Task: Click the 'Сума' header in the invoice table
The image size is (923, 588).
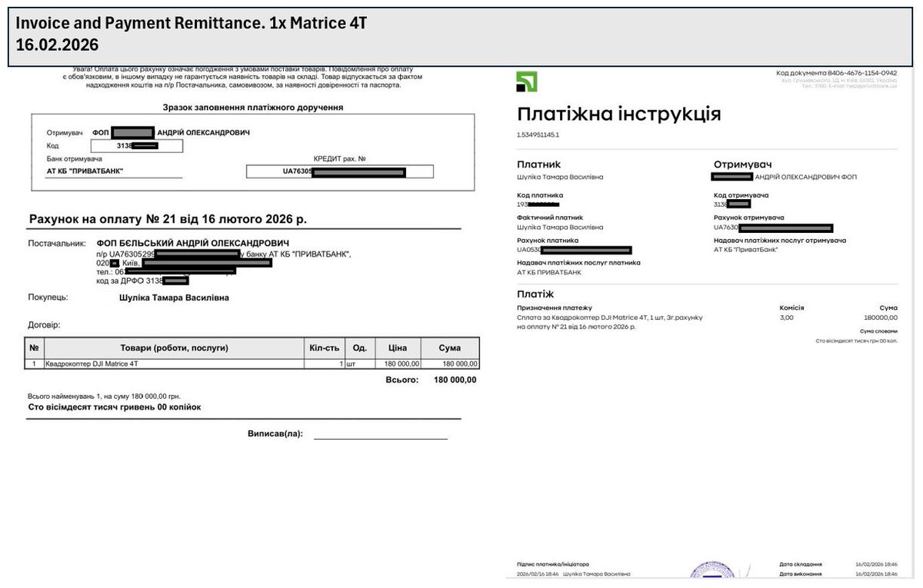Action: coord(450,348)
